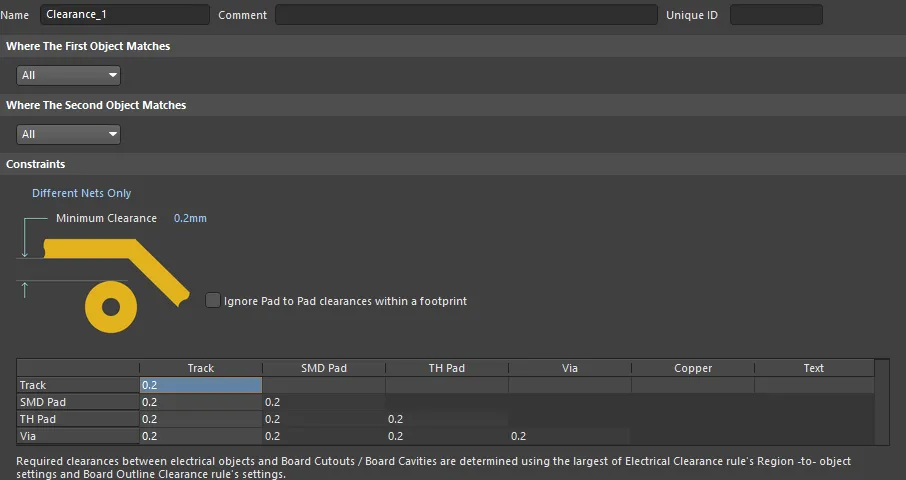Select SMD Pad row Track column cell
The width and height of the screenshot is (906, 480).
(200, 402)
